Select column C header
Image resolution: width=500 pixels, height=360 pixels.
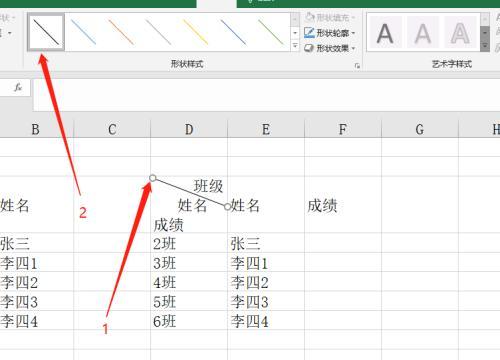click(112, 129)
